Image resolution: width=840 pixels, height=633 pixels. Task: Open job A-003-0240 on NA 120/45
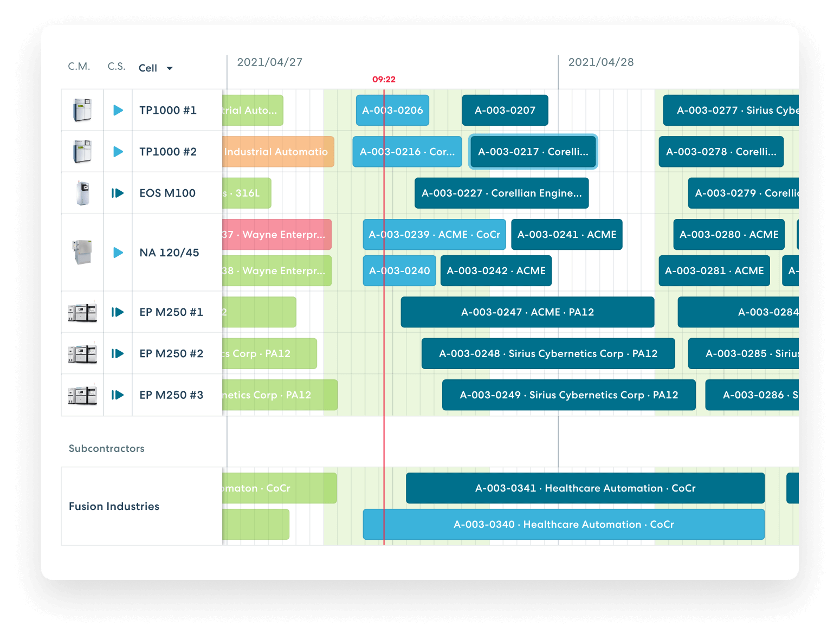point(399,271)
